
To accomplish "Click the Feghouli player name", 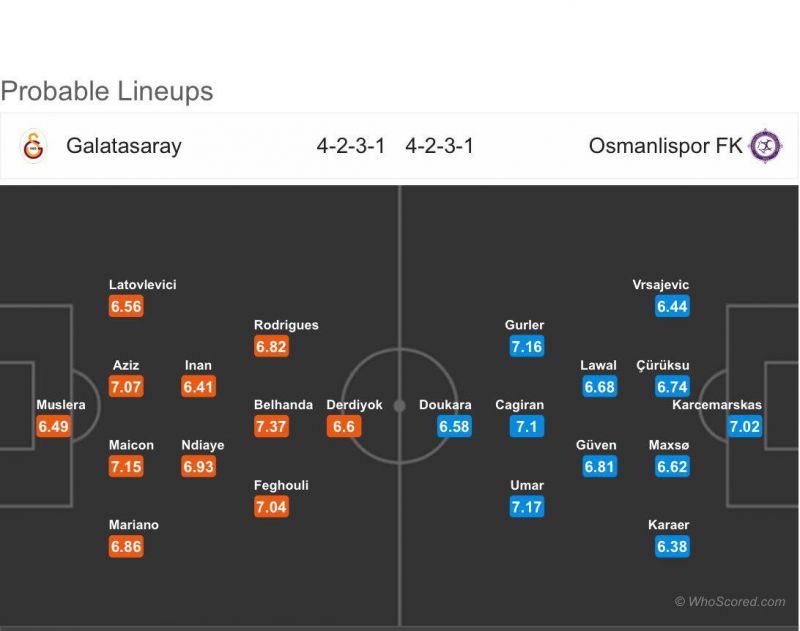I will tap(281, 485).
